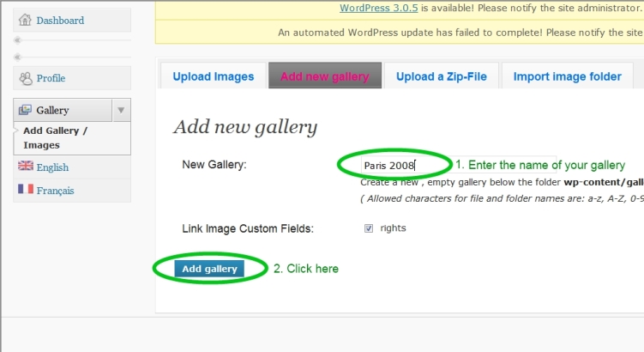Click the Add gallery button

tap(209, 269)
